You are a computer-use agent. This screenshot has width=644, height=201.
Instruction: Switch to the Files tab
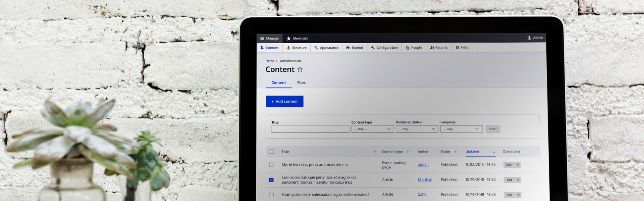(x=301, y=83)
